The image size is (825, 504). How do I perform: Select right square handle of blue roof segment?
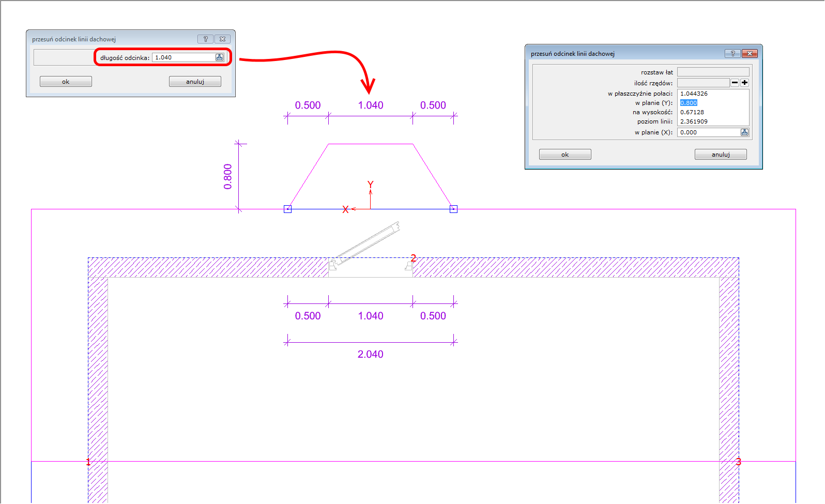(453, 209)
